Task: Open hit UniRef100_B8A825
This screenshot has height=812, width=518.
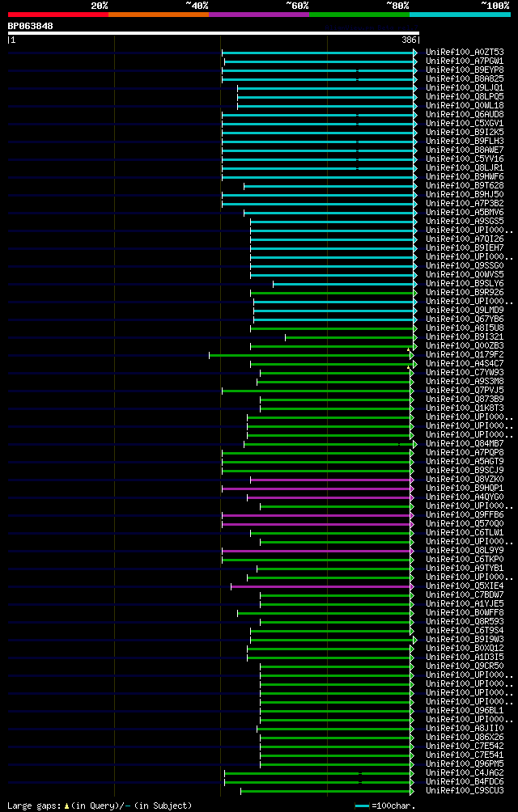Action: (465, 78)
